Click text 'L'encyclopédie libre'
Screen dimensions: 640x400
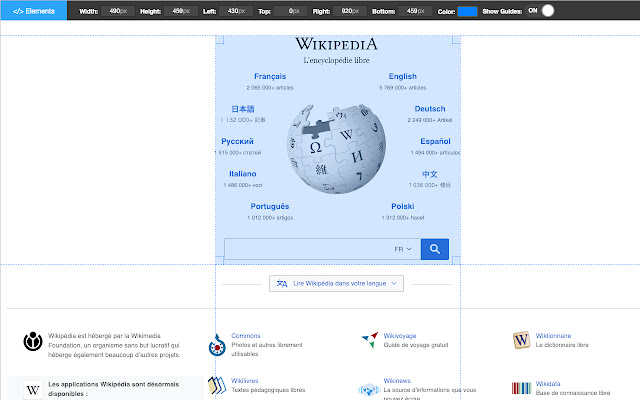click(x=336, y=60)
